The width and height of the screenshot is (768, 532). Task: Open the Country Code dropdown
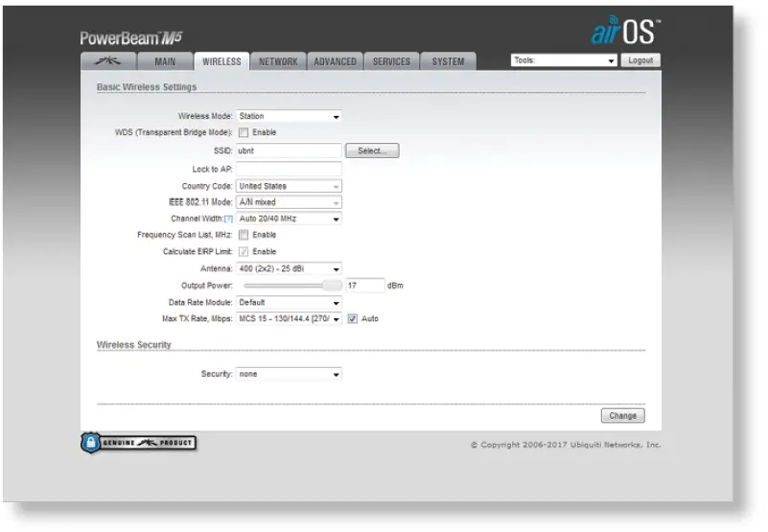point(289,186)
